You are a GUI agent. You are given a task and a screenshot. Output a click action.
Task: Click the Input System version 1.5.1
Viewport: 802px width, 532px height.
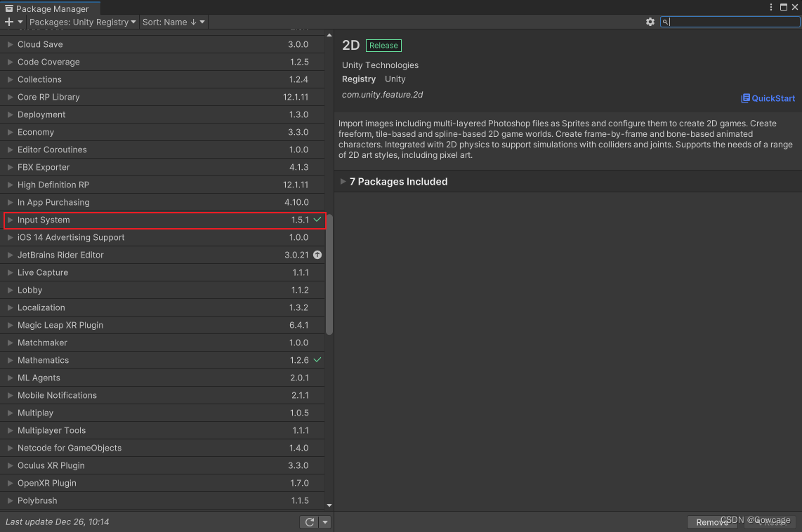300,220
